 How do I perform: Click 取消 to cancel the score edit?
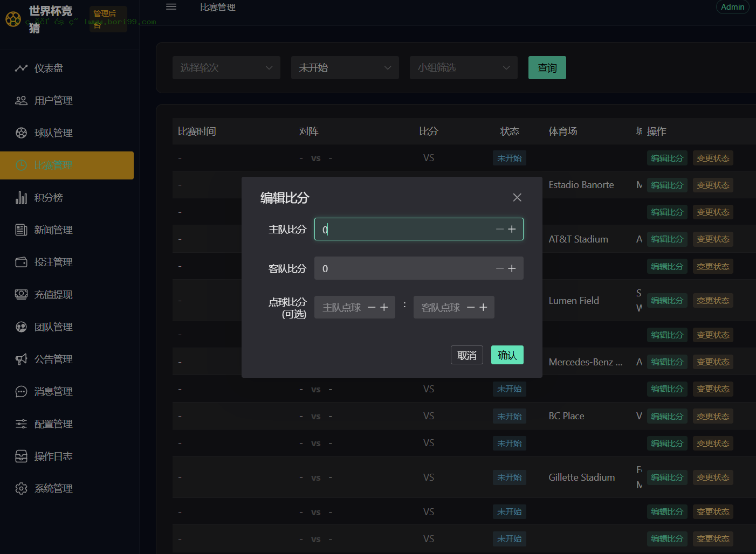[x=467, y=355]
